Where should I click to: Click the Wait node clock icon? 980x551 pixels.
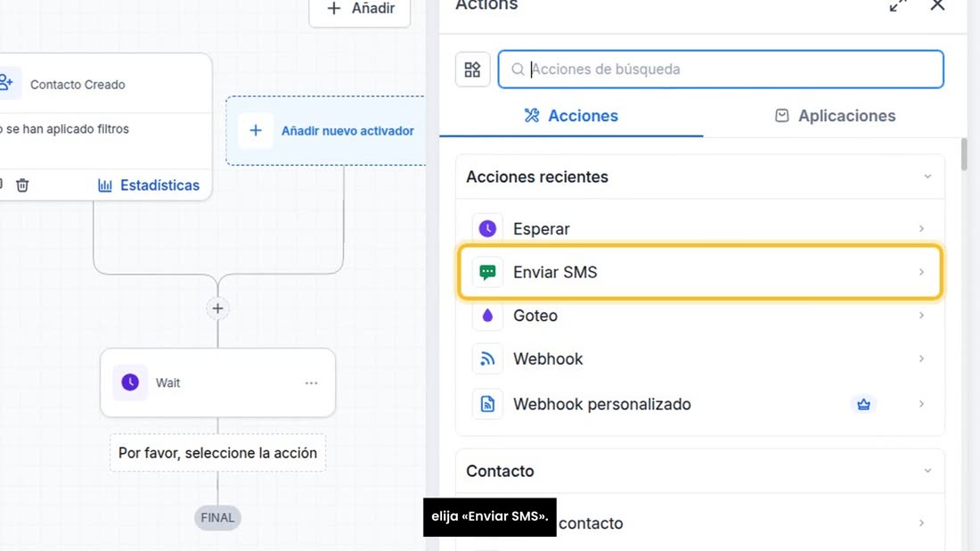coord(130,382)
